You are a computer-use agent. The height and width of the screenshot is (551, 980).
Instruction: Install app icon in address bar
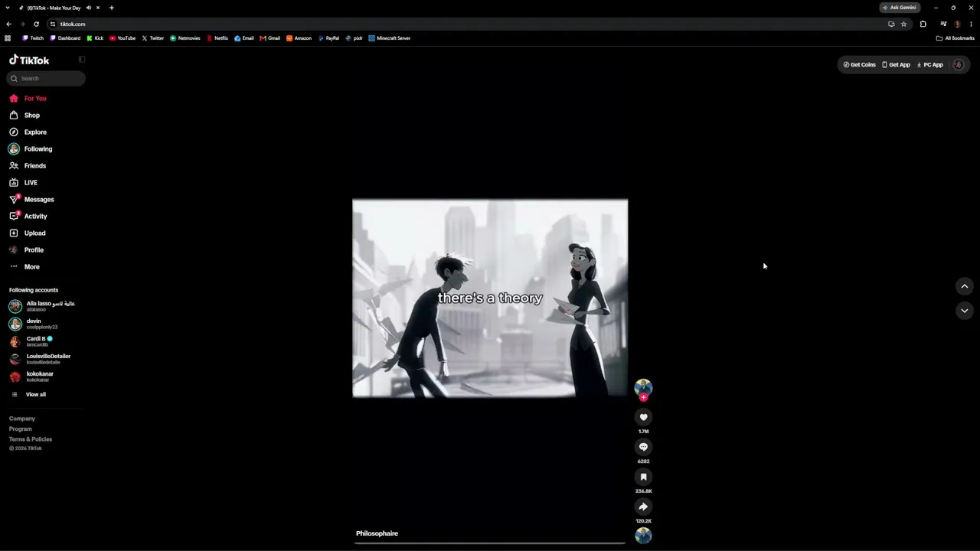pos(891,24)
